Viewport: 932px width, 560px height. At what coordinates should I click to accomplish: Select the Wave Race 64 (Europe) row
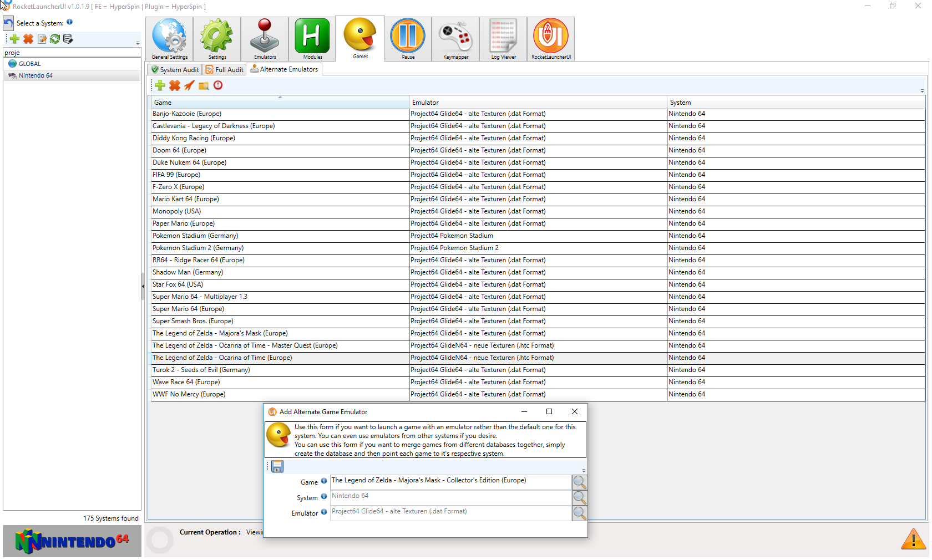click(538, 382)
